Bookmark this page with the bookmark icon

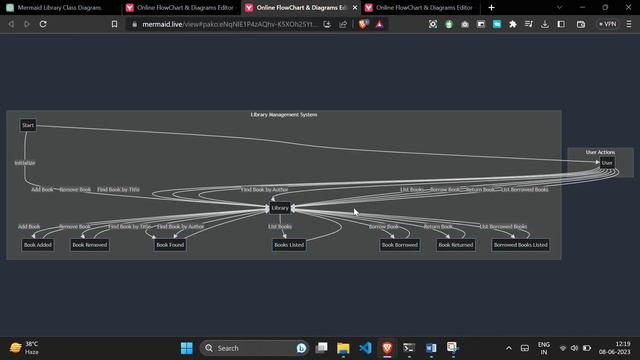click(114, 24)
